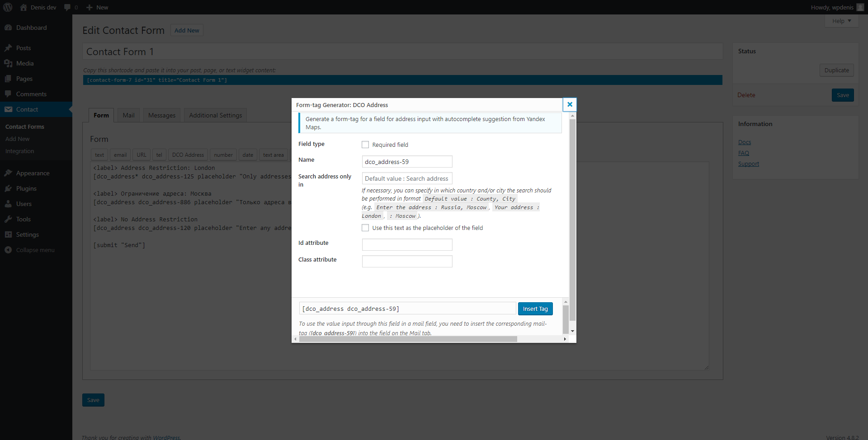
Task: Click the Id attribute input field
Action: [x=407, y=244]
